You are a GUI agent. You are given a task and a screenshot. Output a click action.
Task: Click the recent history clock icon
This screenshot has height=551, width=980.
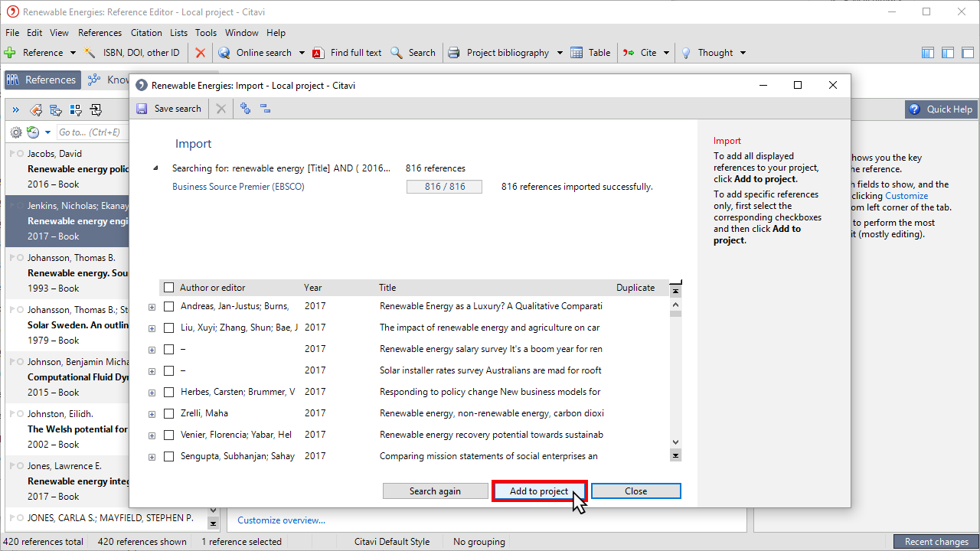point(33,132)
